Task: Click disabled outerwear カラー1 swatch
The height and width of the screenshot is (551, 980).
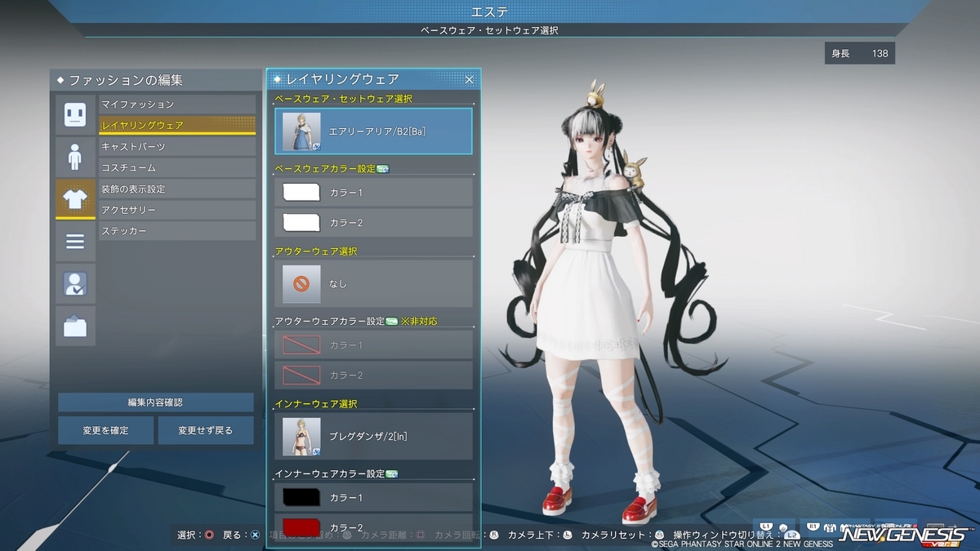Action: click(301, 344)
